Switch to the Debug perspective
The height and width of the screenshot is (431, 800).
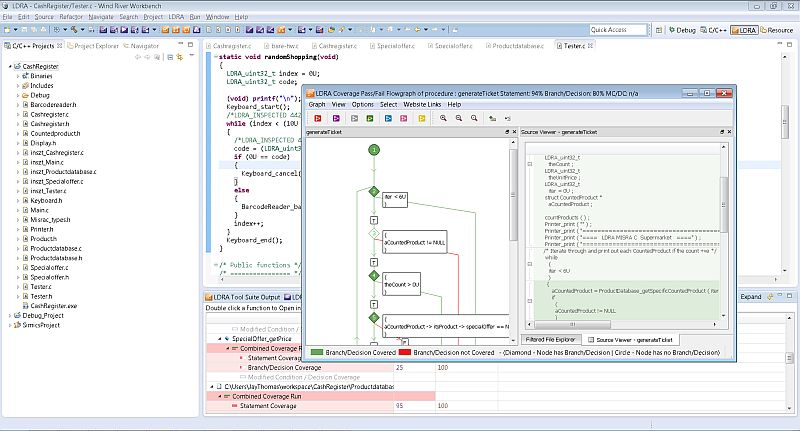click(683, 30)
